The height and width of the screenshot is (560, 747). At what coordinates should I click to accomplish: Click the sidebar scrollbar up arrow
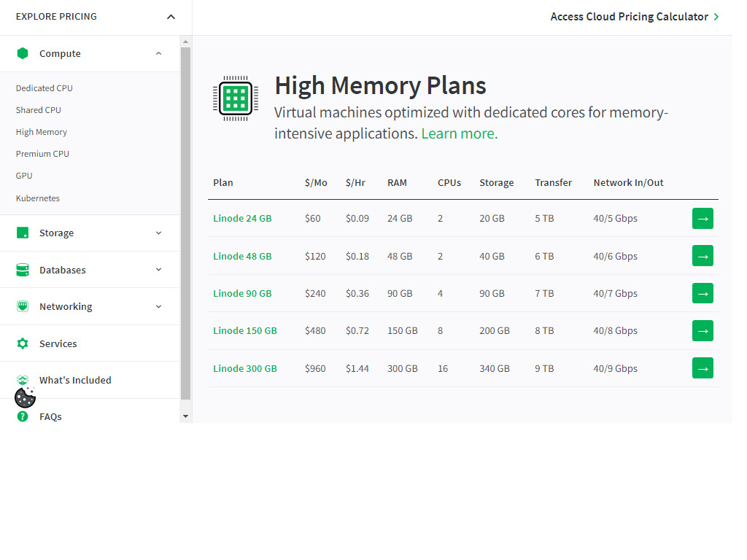tap(186, 42)
